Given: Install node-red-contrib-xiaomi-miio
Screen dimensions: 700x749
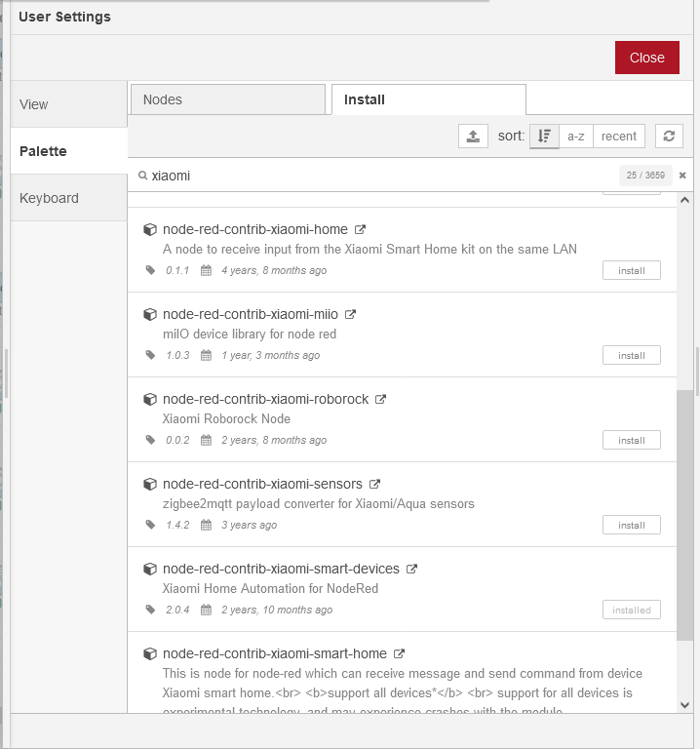Looking at the screenshot, I should tap(631, 355).
